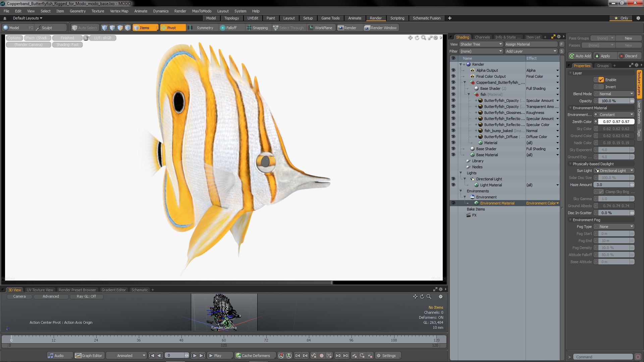Click the render preview lock icon
This screenshot has width=644, height=362.
(86, 38)
